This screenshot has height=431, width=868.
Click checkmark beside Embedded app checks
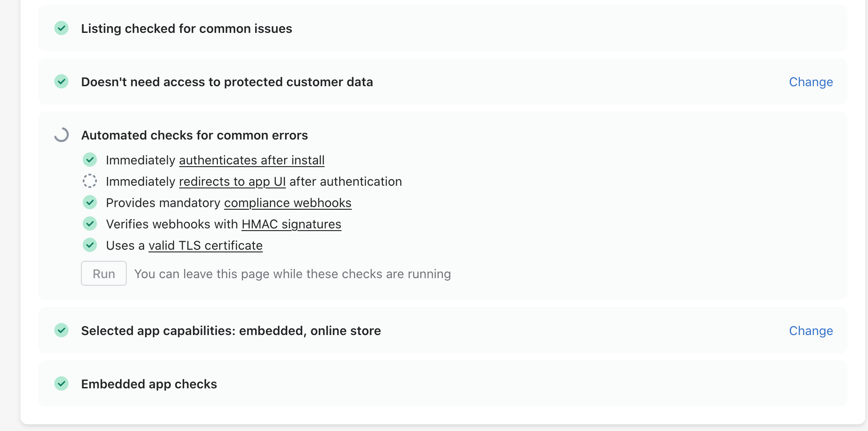coord(61,384)
